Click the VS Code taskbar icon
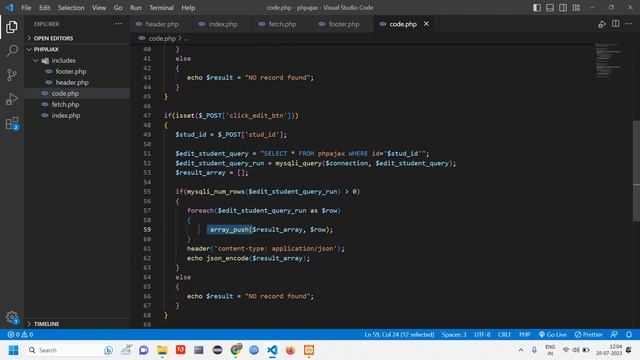The height and width of the screenshot is (360, 640). point(272,350)
